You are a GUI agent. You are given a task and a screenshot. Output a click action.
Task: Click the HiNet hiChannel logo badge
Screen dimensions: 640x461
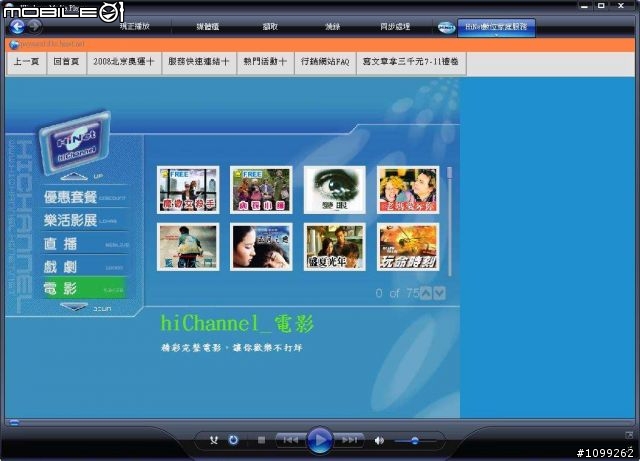75,141
